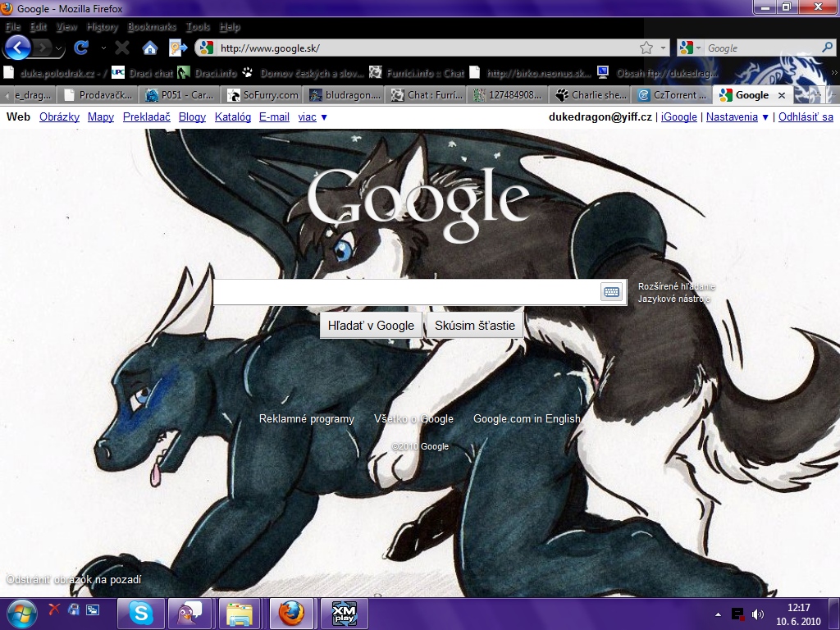This screenshot has width=840, height=630.
Task: Click the magnifier in the Firefox search box
Action: coord(828,48)
